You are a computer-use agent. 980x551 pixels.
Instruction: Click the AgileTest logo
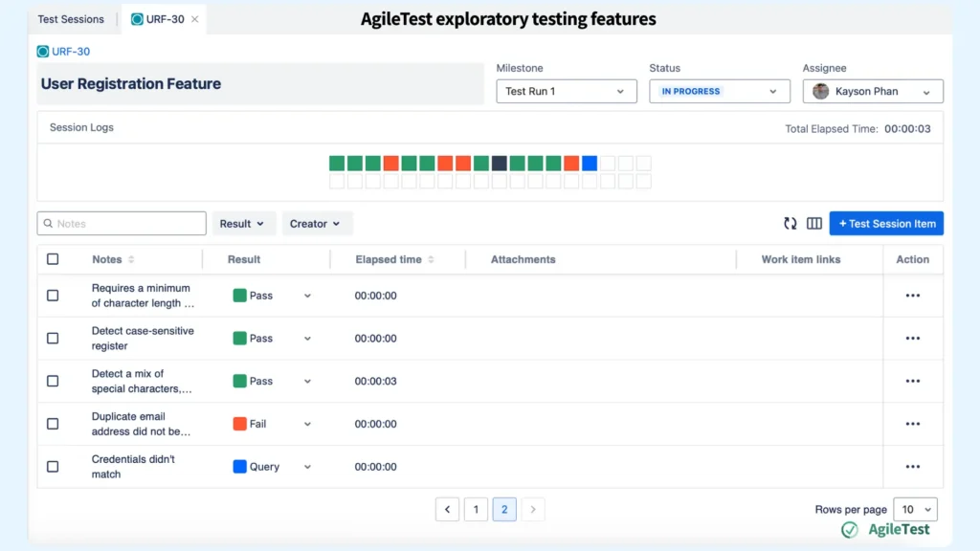tap(885, 529)
